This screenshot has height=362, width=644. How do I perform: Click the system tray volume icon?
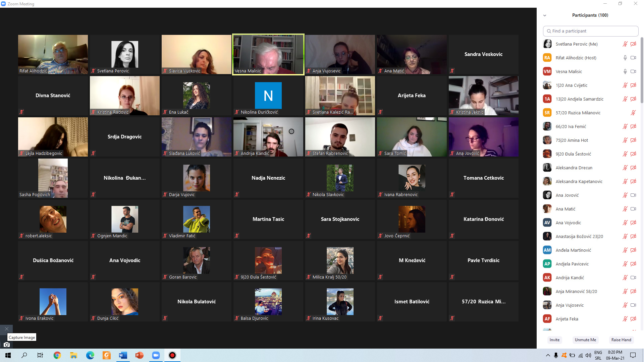(588, 355)
